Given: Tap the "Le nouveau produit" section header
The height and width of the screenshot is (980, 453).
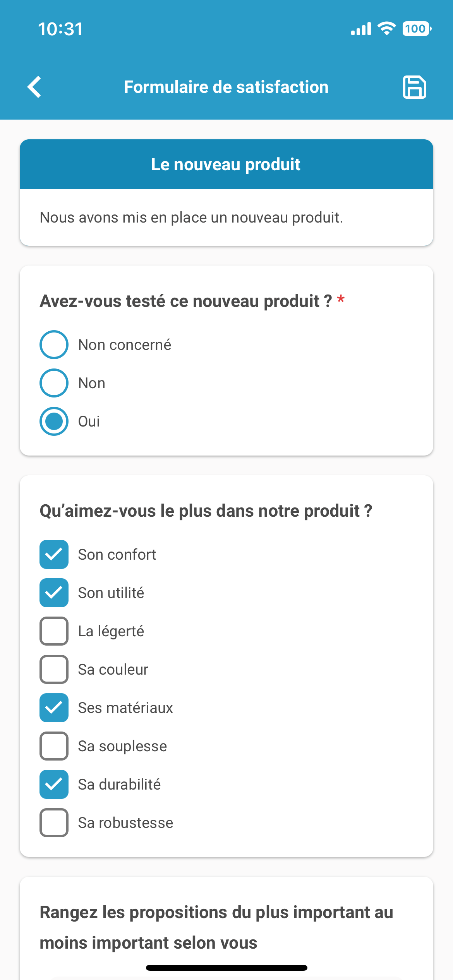Looking at the screenshot, I should 226,164.
